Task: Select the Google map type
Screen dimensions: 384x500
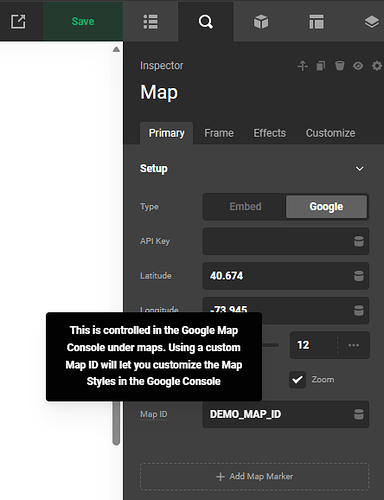Action: pos(326,207)
